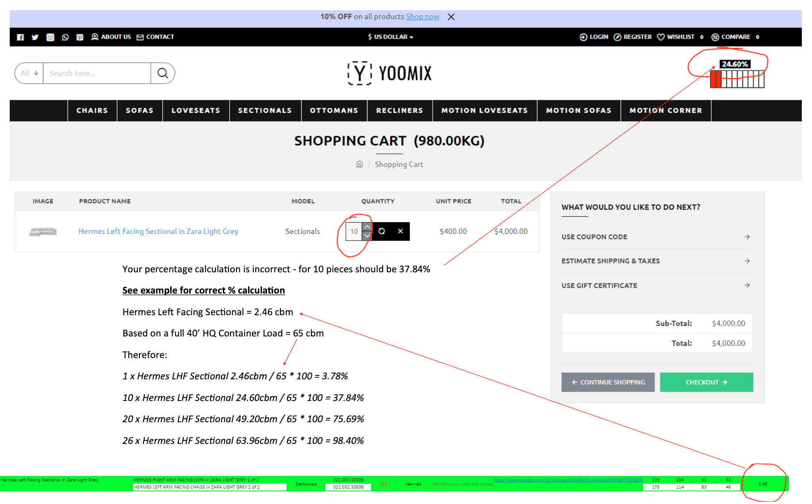This screenshot has width=812, height=504.
Task: Click the Total $4,000.00 summary value
Action: tap(728, 344)
